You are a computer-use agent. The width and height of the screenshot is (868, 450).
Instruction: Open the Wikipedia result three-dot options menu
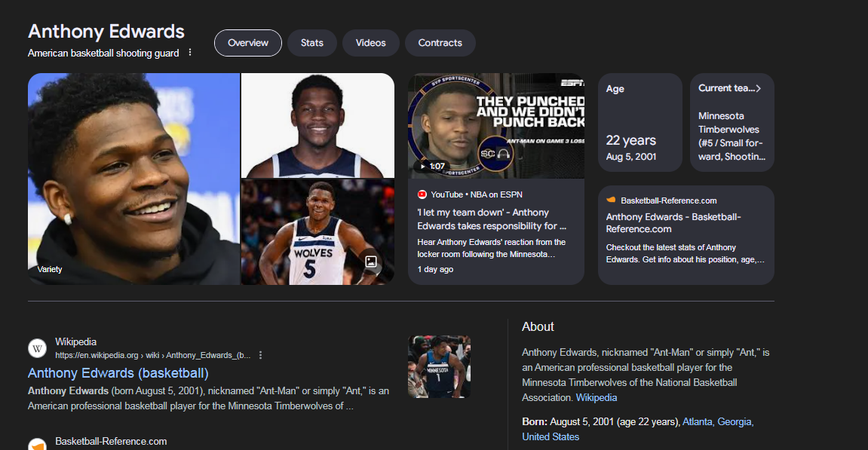(x=260, y=355)
